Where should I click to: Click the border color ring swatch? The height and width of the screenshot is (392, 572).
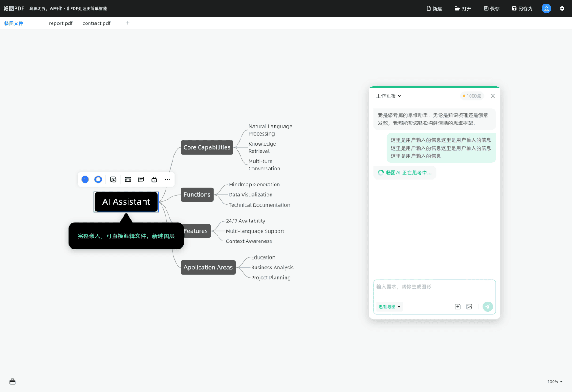point(98,179)
